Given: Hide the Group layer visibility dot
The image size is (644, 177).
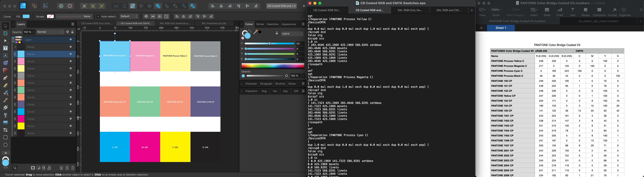Looking at the screenshot, I should [71, 47].
